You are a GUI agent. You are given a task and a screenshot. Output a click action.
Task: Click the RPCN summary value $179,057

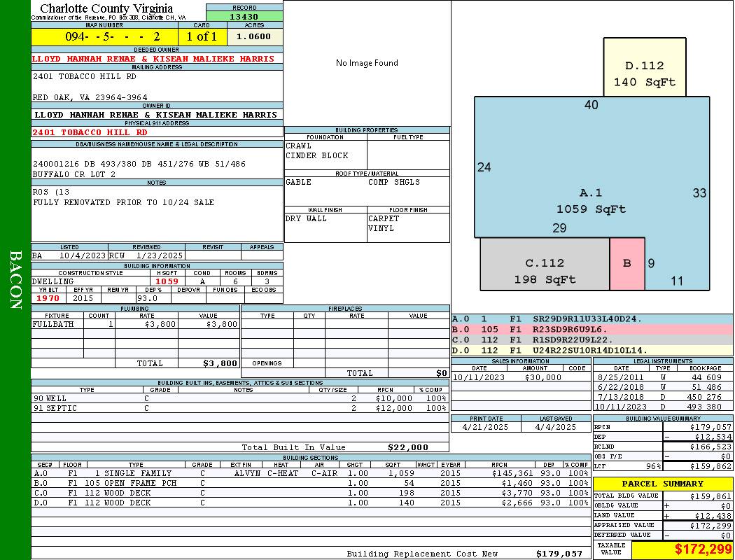point(710,428)
